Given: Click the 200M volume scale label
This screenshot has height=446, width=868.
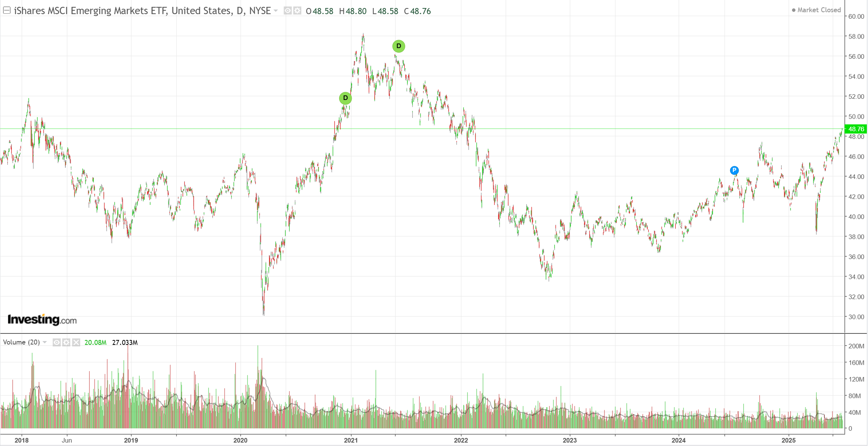Looking at the screenshot, I should (x=856, y=346).
